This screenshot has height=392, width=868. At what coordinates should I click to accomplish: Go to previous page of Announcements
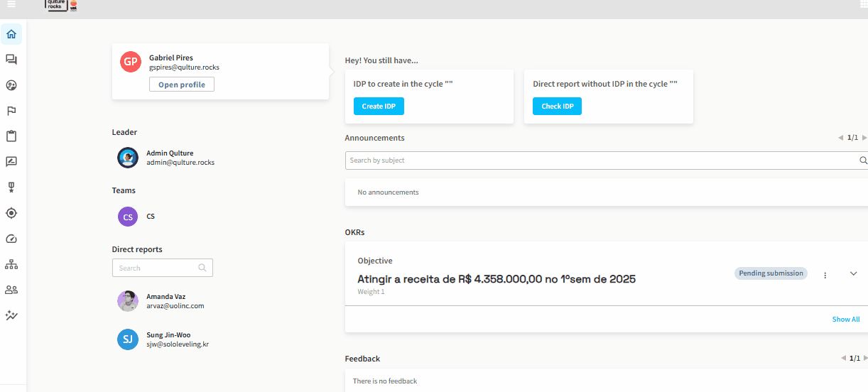click(x=840, y=138)
